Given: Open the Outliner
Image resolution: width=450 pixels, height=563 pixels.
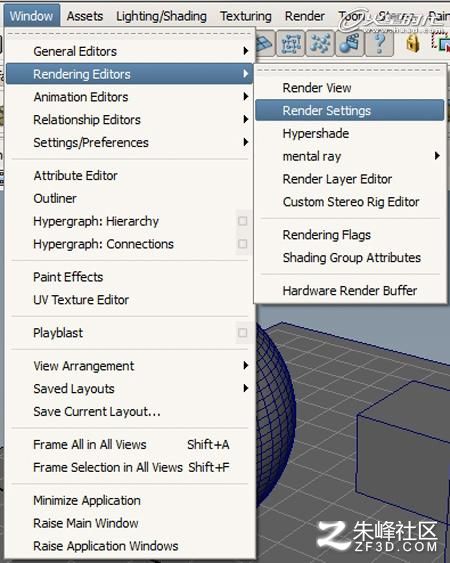Looking at the screenshot, I should [x=55, y=198].
